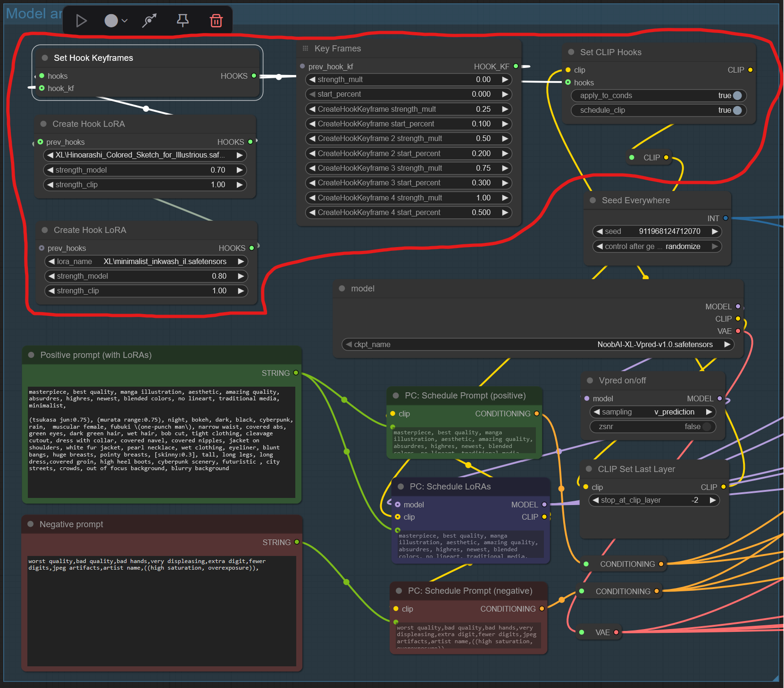Click CLIP Set Last Layer title

(x=636, y=469)
